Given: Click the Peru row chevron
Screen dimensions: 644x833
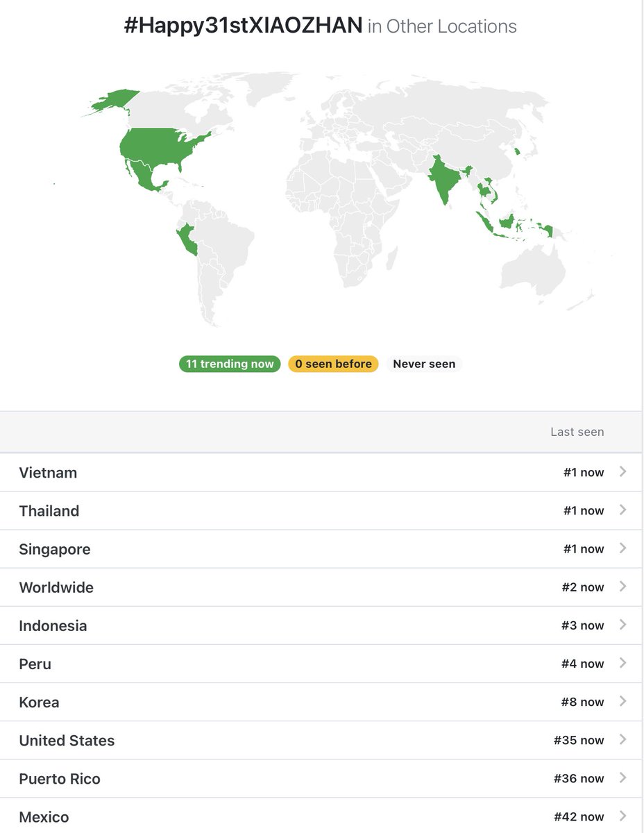Looking at the screenshot, I should point(622,663).
